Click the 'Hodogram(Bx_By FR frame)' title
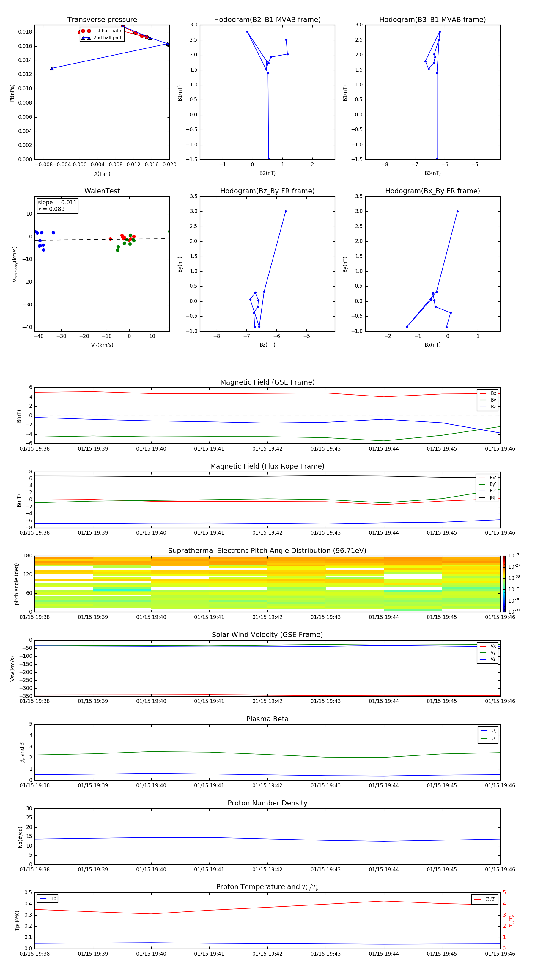Screen dimensions: 535x980 (x=432, y=191)
